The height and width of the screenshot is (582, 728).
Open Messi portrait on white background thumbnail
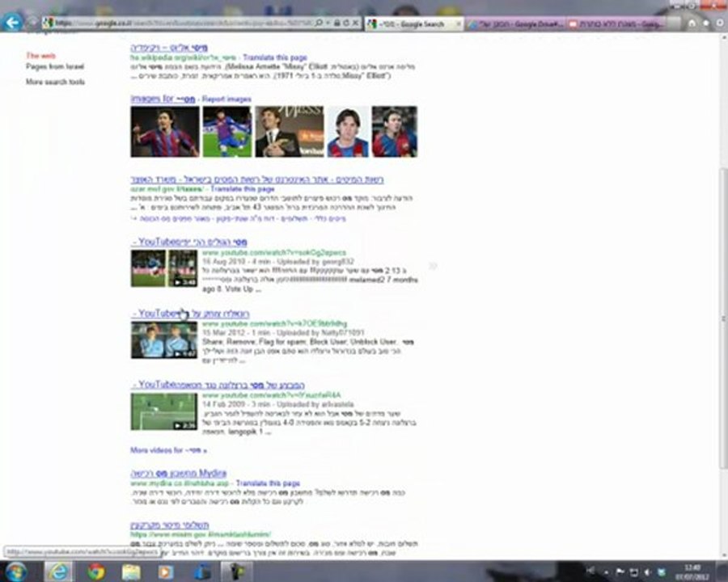pyautogui.click(x=348, y=132)
